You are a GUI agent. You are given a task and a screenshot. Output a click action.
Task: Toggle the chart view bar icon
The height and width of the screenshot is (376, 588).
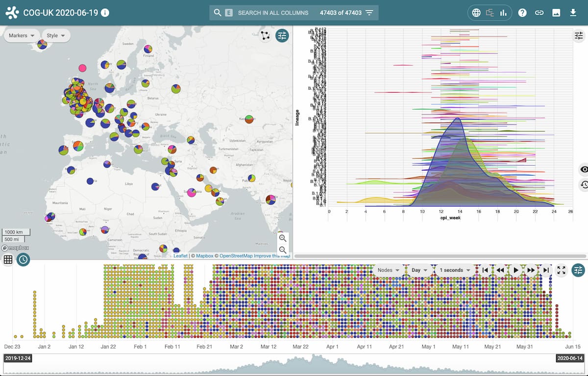coord(503,13)
